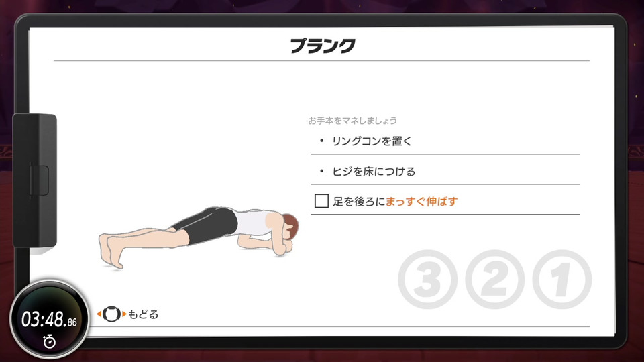Select the countdown circle number 1
Image resolution: width=644 pixels, height=362 pixels.
(562, 280)
